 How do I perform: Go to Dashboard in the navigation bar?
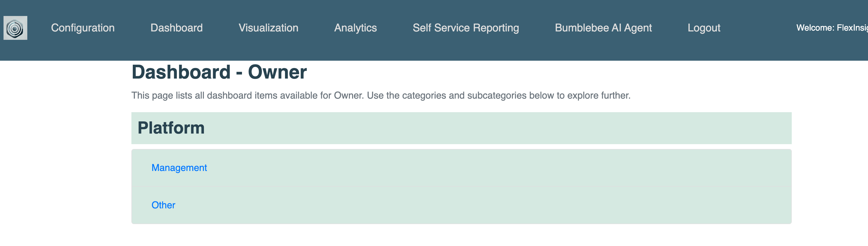(177, 28)
